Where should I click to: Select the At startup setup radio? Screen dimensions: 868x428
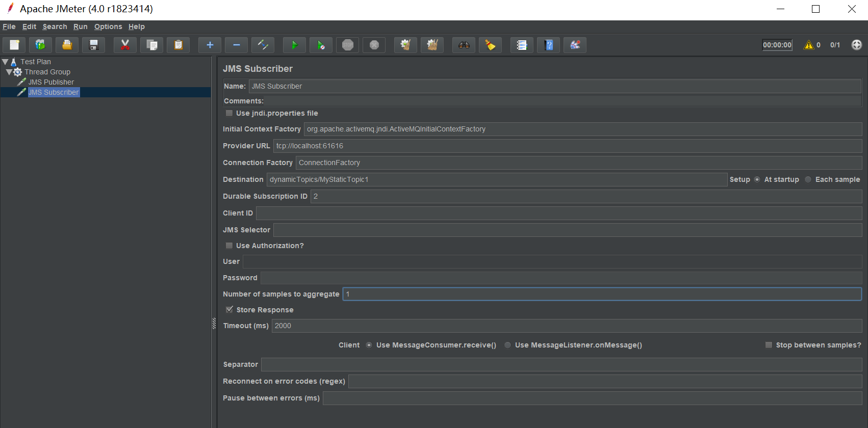(x=757, y=179)
